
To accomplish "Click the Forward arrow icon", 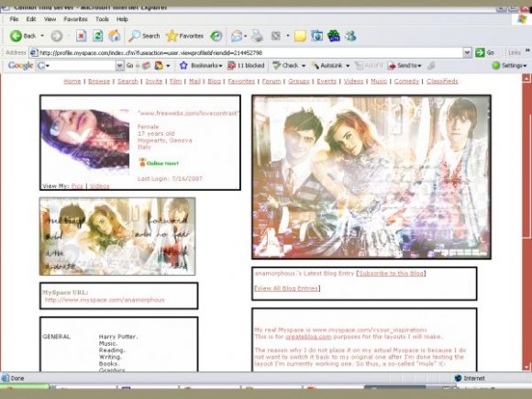I will tap(57, 36).
